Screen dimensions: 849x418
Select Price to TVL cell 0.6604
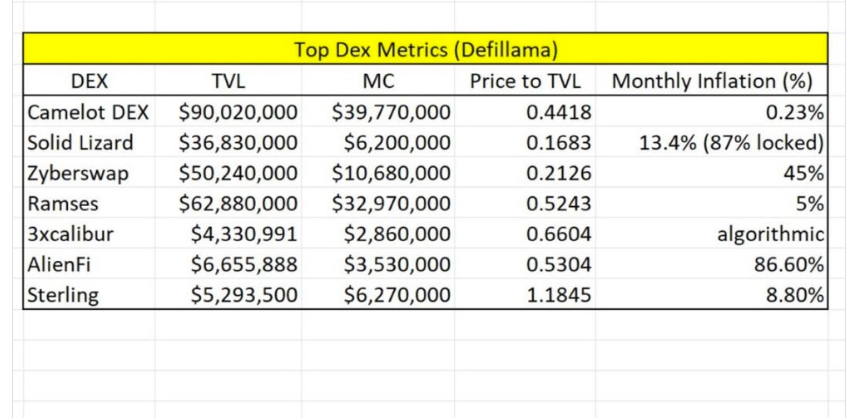tap(525, 234)
